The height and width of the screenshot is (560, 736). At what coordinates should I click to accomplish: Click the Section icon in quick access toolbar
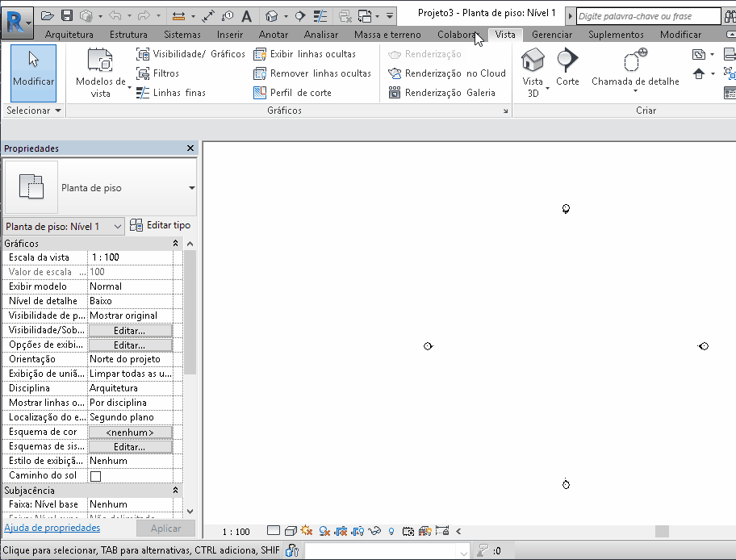click(x=300, y=16)
